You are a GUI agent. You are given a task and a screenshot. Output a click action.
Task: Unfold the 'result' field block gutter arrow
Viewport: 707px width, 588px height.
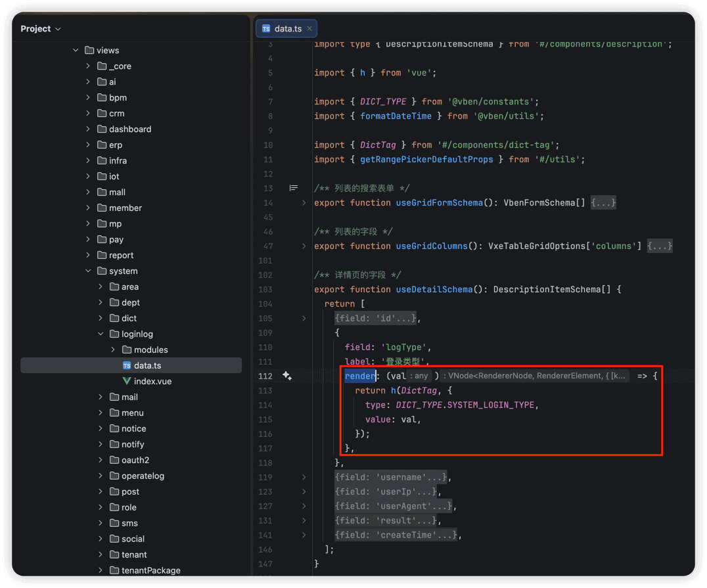coord(304,520)
